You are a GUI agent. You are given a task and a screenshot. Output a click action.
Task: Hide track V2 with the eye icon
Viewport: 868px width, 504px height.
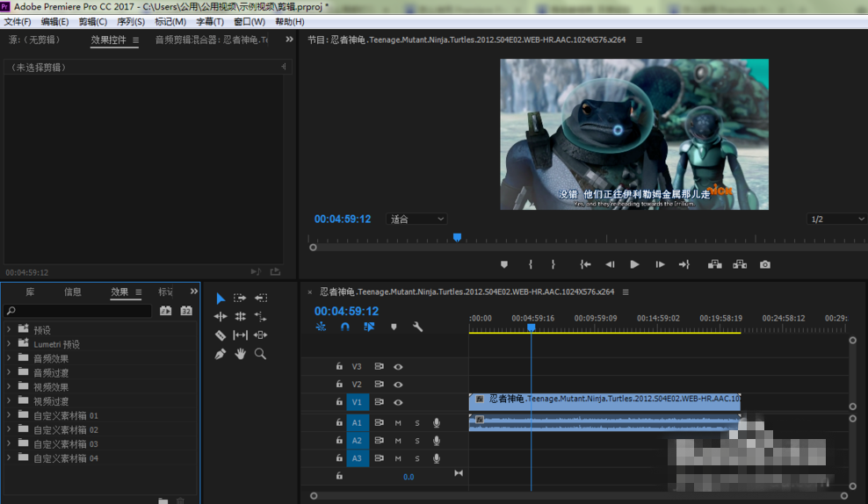398,385
